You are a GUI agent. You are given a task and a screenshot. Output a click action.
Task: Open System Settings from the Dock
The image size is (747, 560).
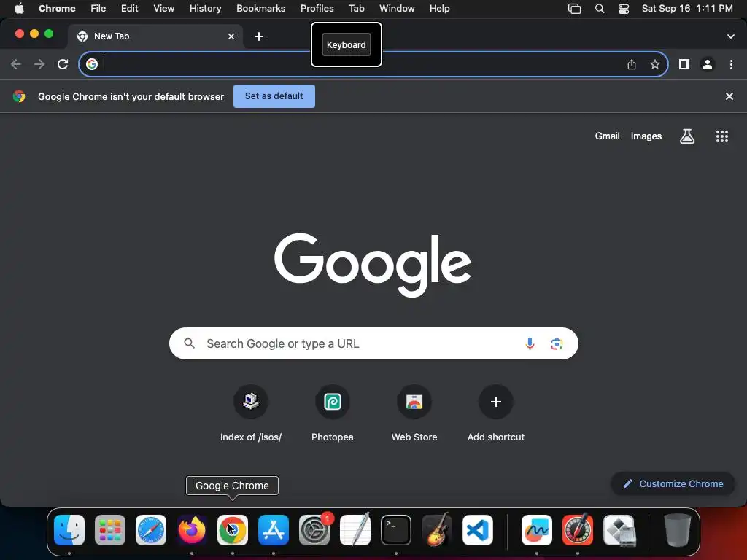[314, 530]
